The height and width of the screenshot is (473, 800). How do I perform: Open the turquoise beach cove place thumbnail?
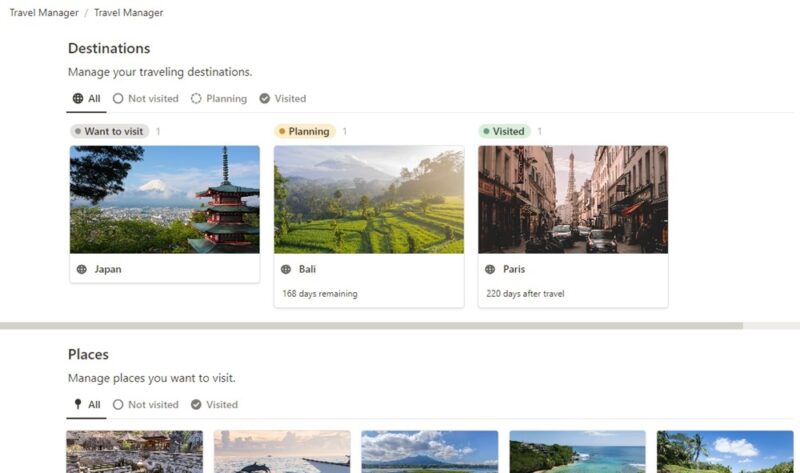[x=578, y=452]
